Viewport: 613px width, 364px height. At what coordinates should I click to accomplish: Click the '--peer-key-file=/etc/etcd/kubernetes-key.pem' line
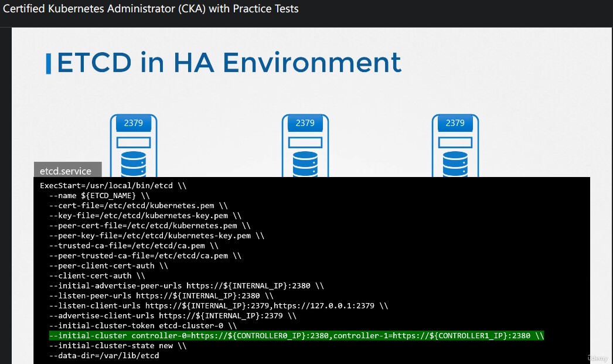pyautogui.click(x=156, y=236)
